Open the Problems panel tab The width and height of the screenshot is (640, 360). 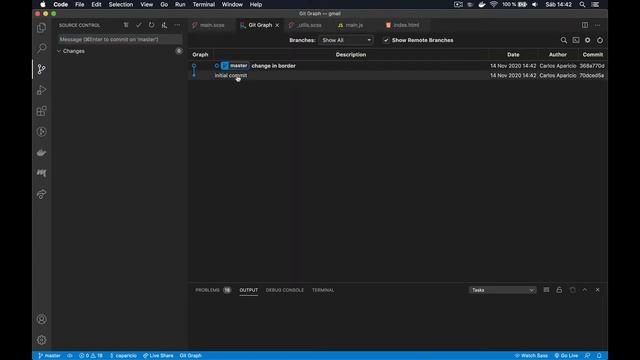pyautogui.click(x=207, y=290)
